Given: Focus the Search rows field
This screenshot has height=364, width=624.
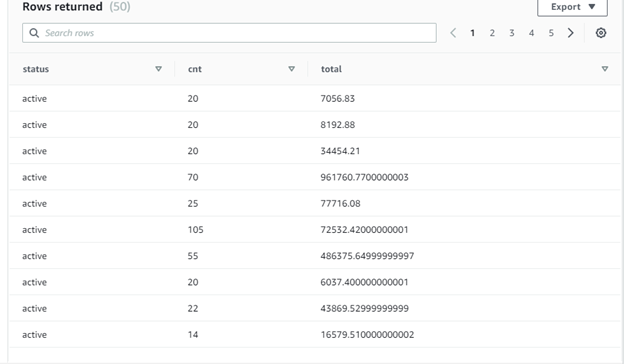Looking at the screenshot, I should [x=229, y=33].
